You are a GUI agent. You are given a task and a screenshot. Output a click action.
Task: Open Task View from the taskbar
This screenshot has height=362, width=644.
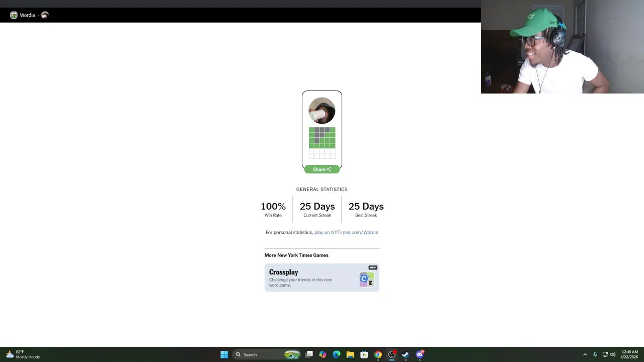309,354
